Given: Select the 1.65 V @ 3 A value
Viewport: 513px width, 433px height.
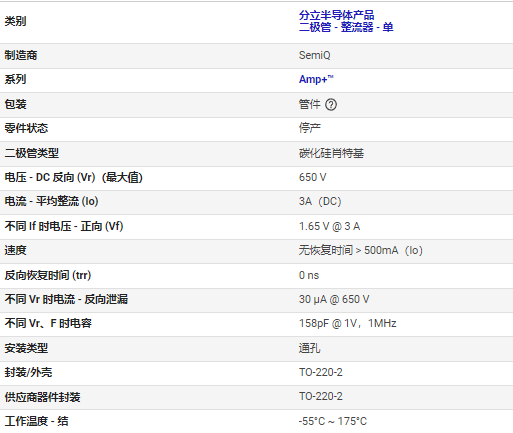Looking at the screenshot, I should 329,226.
